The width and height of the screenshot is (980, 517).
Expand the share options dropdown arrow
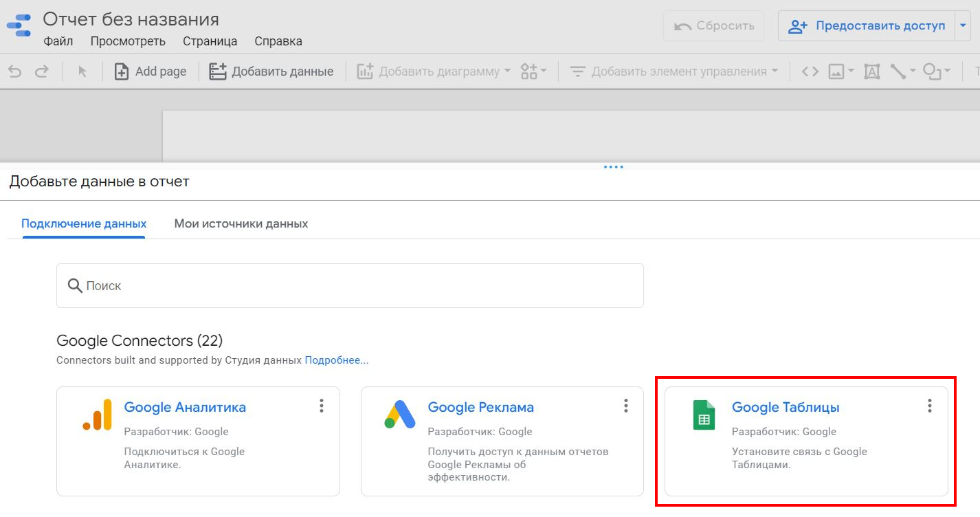[964, 26]
